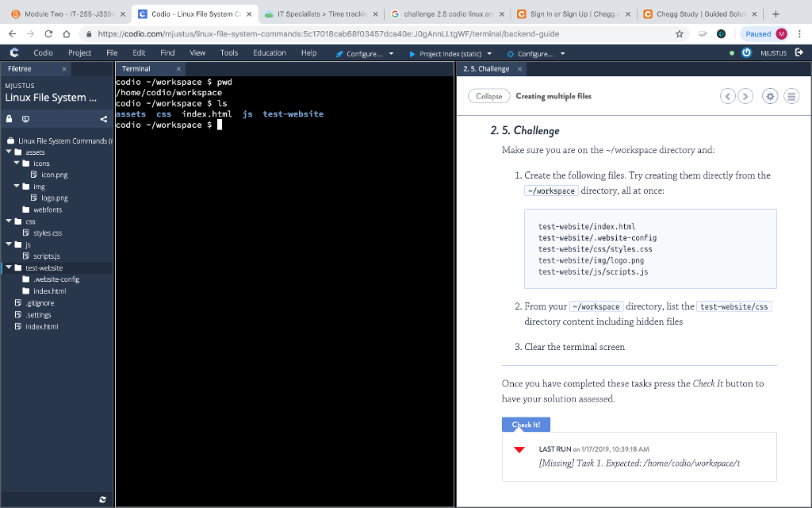Open the .settings file
Image resolution: width=812 pixels, height=508 pixels.
[x=38, y=314]
